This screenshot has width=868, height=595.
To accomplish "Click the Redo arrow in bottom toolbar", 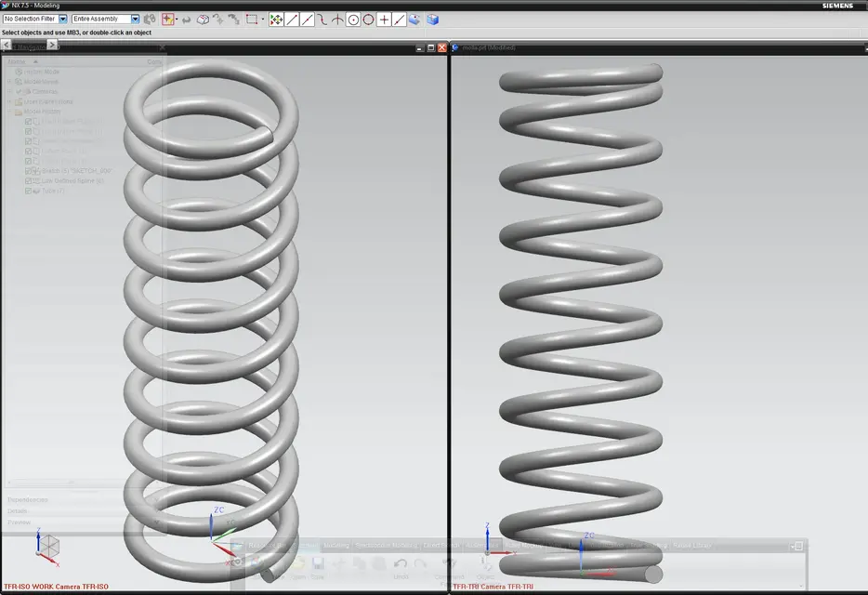I will click(421, 564).
